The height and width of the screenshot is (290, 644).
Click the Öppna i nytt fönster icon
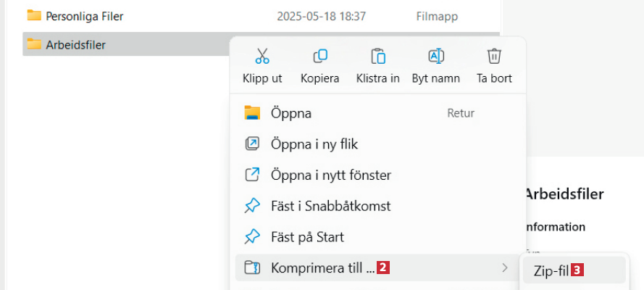pyautogui.click(x=252, y=175)
